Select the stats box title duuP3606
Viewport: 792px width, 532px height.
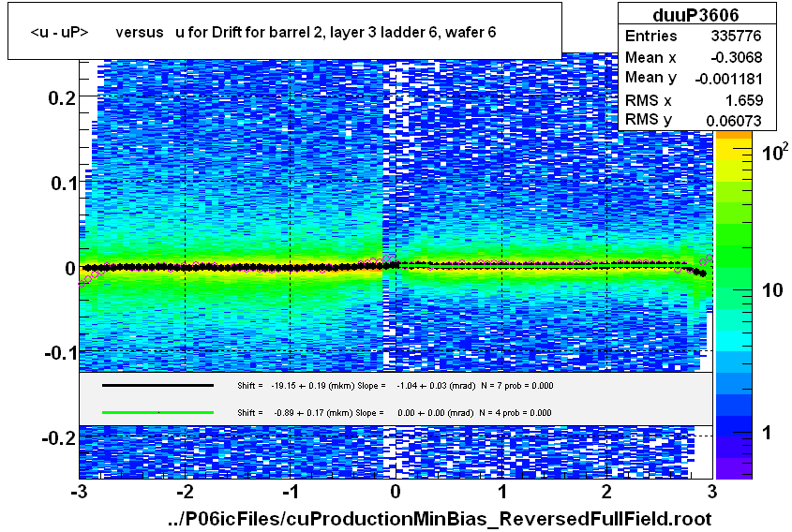(x=696, y=15)
